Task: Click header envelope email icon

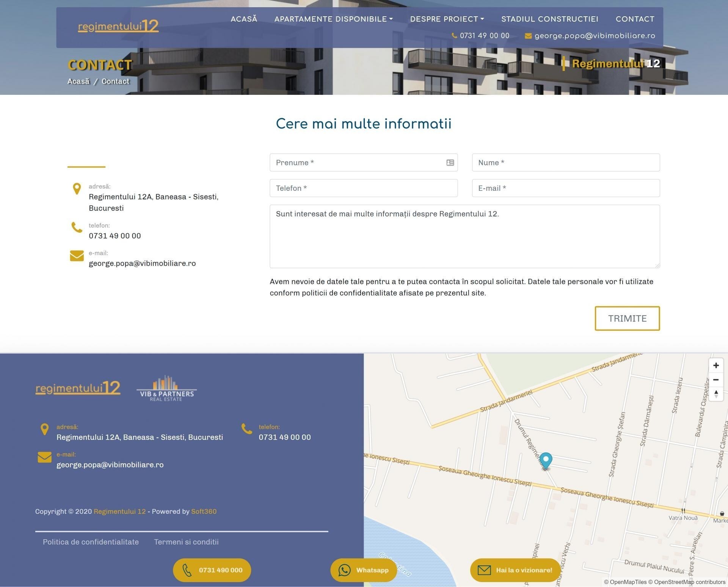Action: 528,36
